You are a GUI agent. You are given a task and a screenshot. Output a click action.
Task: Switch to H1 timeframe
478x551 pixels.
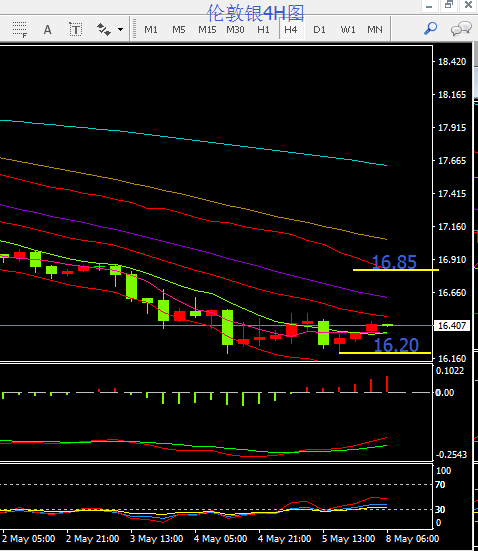263,30
